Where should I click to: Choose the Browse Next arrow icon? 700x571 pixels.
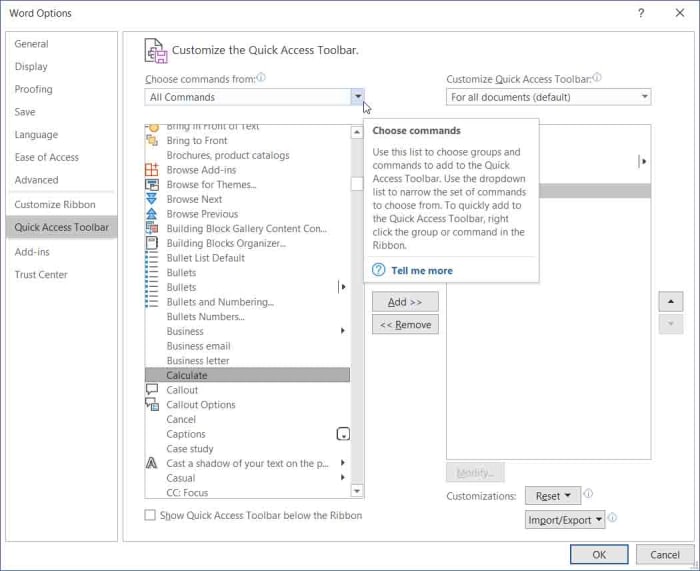(x=152, y=199)
